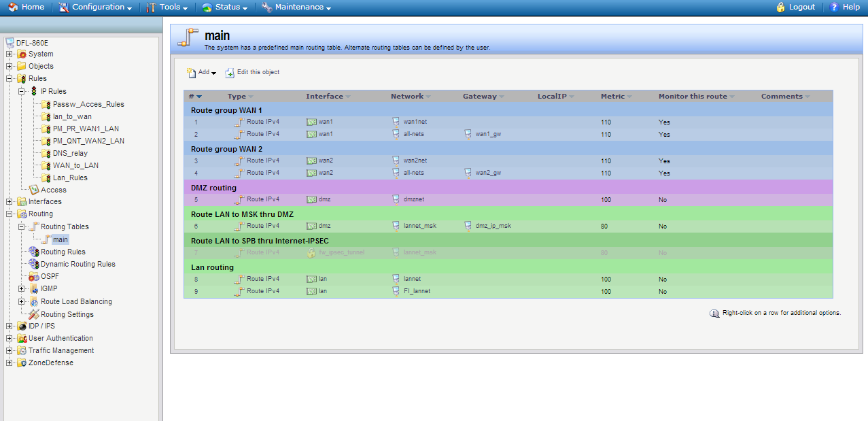Viewport: 868px width, 421px height.
Task: Click the dmz interface icon in row 5
Action: (311, 200)
